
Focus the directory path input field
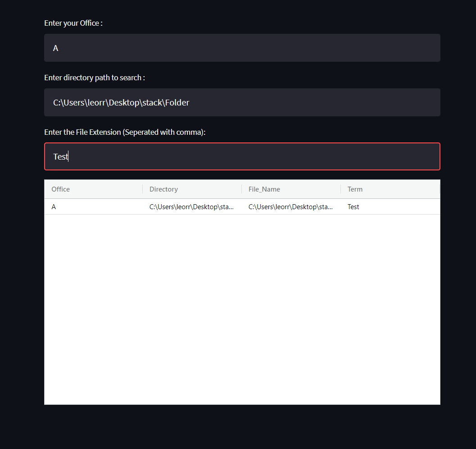pyautogui.click(x=242, y=102)
